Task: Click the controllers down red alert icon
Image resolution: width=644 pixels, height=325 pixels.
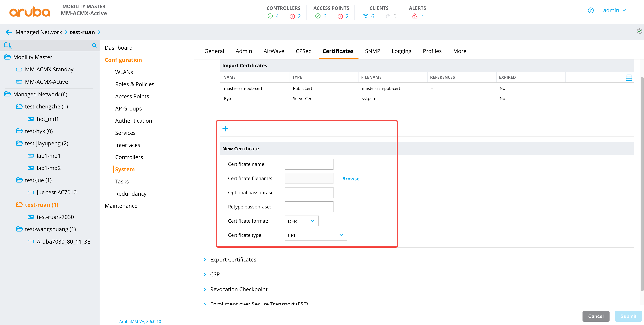Action: pyautogui.click(x=292, y=17)
